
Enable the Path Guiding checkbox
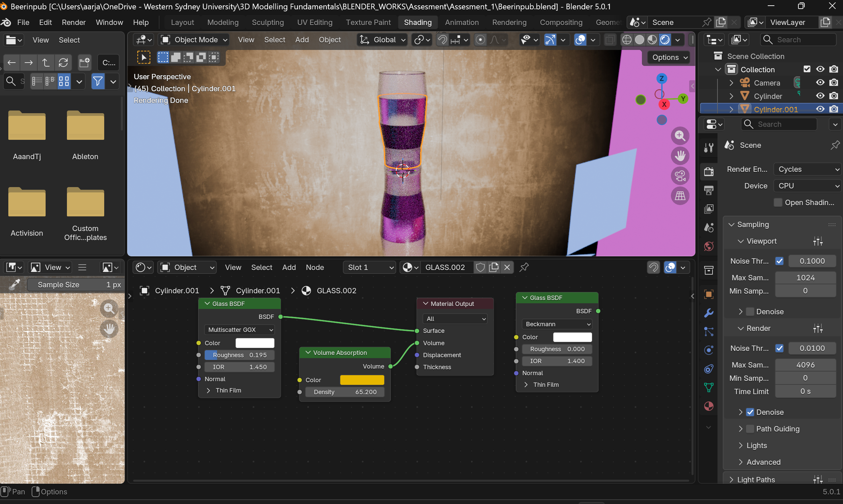(x=750, y=429)
